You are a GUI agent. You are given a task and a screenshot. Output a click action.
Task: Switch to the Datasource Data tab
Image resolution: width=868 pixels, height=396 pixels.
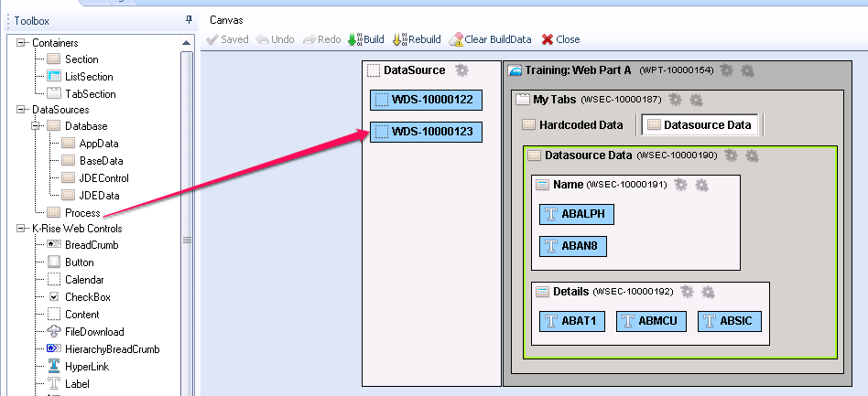click(700, 125)
